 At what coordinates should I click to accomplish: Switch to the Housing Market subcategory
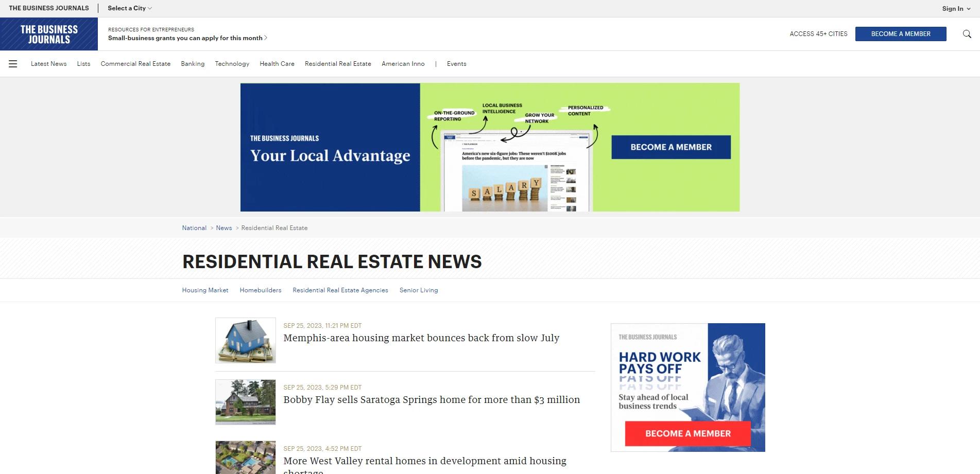(205, 290)
